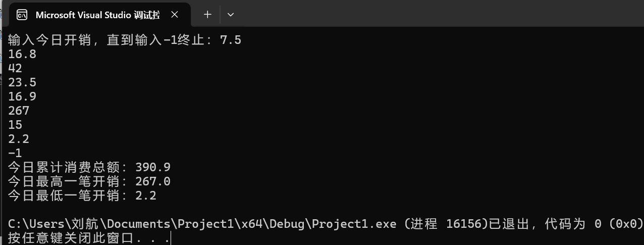Open a new terminal tab with plus

[207, 15]
